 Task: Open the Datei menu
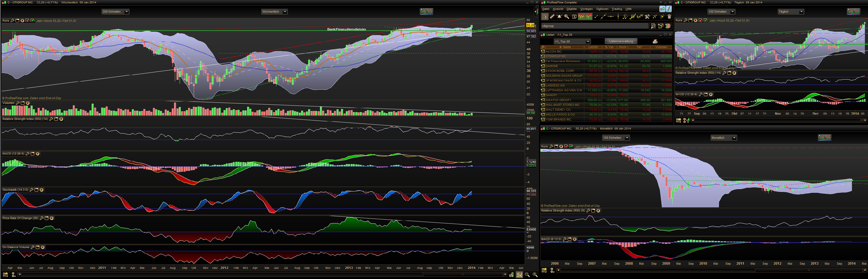click(545, 9)
